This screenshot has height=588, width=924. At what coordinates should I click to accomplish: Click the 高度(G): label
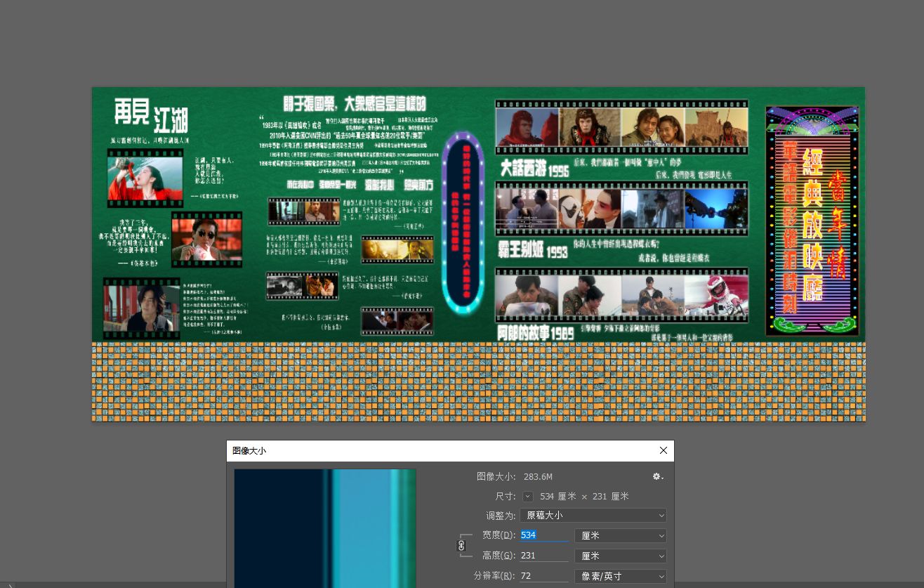pos(499,556)
